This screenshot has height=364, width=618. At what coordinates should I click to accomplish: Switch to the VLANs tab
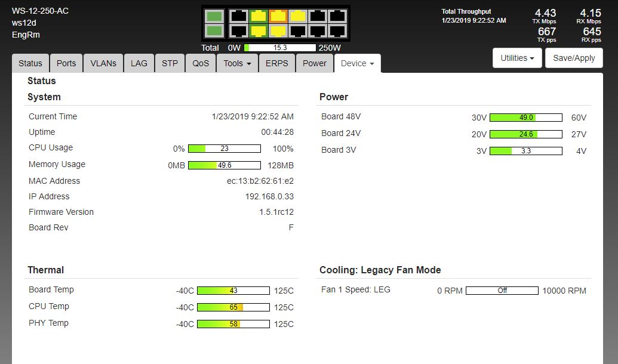(103, 63)
